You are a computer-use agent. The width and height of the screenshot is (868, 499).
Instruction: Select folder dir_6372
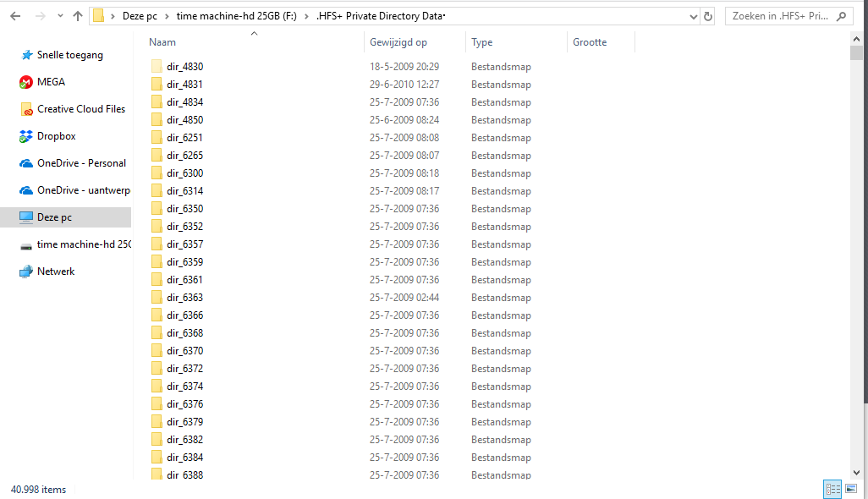185,368
